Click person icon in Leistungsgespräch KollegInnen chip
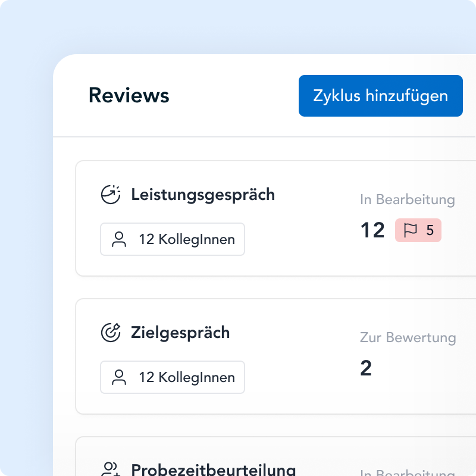Viewport: 476px width, 476px height. [x=119, y=239]
